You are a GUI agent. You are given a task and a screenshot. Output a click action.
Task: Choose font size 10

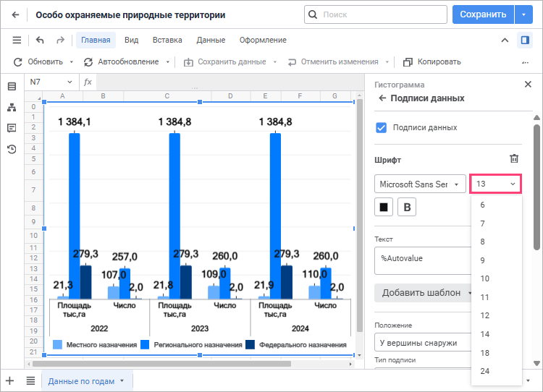coord(496,278)
